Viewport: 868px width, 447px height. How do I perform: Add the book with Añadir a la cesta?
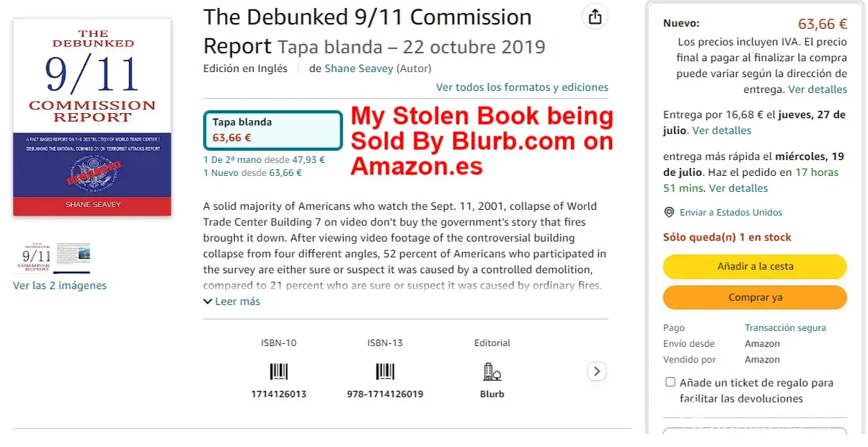point(755,266)
